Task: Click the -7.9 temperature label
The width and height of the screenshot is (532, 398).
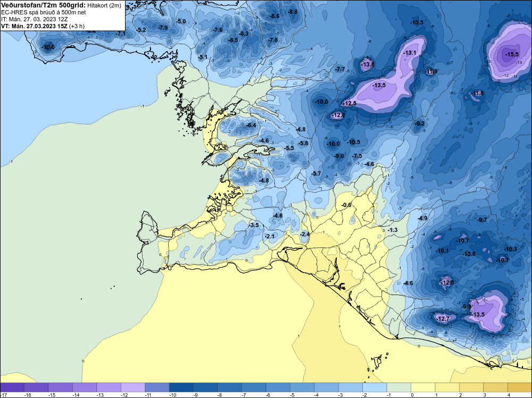Action: [163, 28]
